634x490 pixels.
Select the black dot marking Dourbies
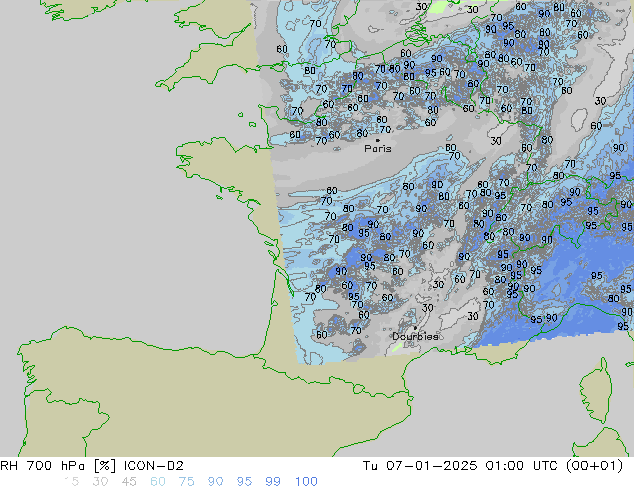coord(415,328)
